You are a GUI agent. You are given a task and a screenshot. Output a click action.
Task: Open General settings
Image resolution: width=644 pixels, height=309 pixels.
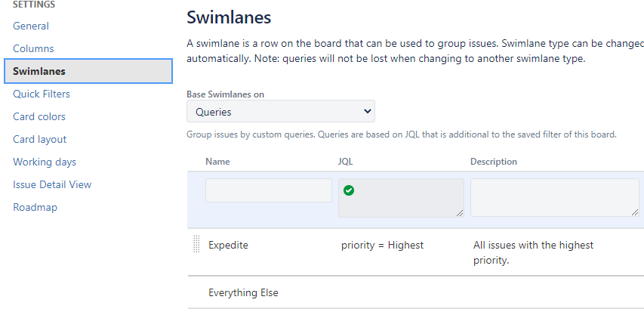pos(31,26)
